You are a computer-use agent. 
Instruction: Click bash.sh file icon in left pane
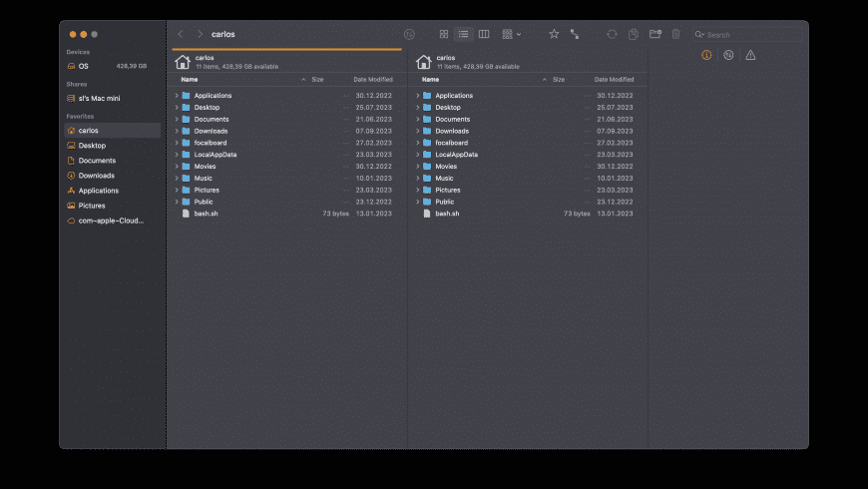point(186,214)
